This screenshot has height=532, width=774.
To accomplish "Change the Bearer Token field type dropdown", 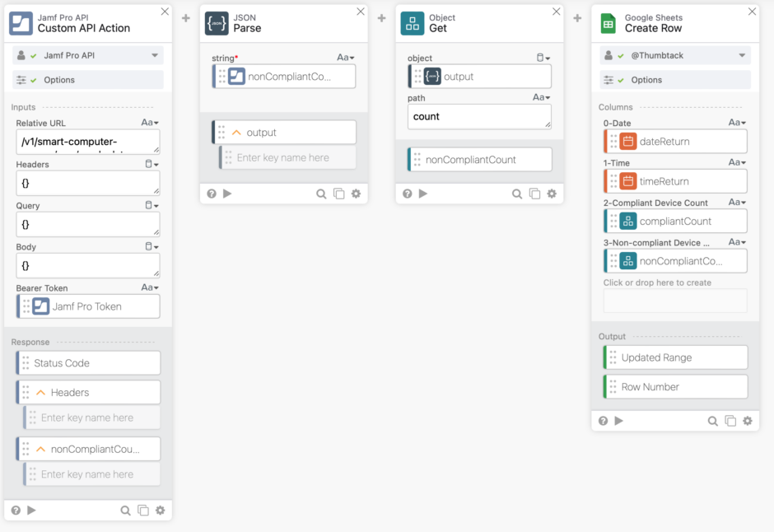I will pyautogui.click(x=150, y=287).
